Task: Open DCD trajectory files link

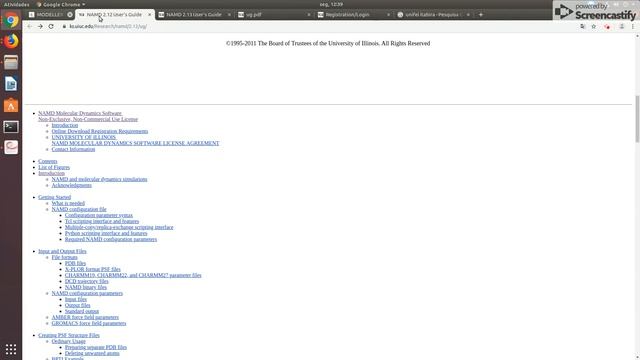Action: point(87,281)
